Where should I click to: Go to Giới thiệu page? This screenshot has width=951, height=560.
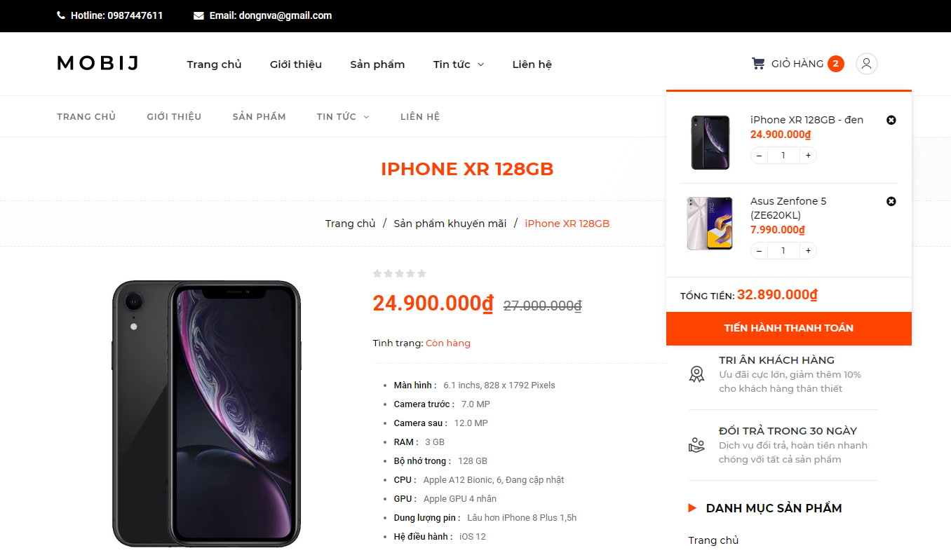(296, 64)
